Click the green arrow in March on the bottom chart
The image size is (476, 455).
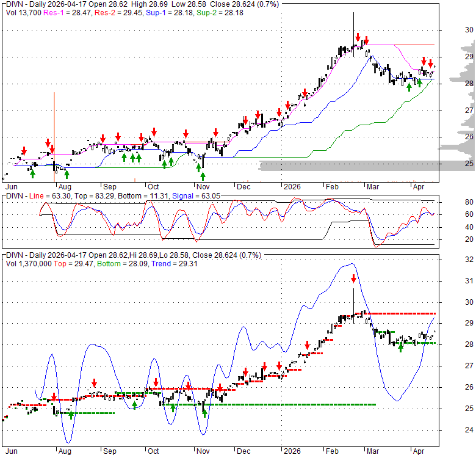click(x=400, y=347)
